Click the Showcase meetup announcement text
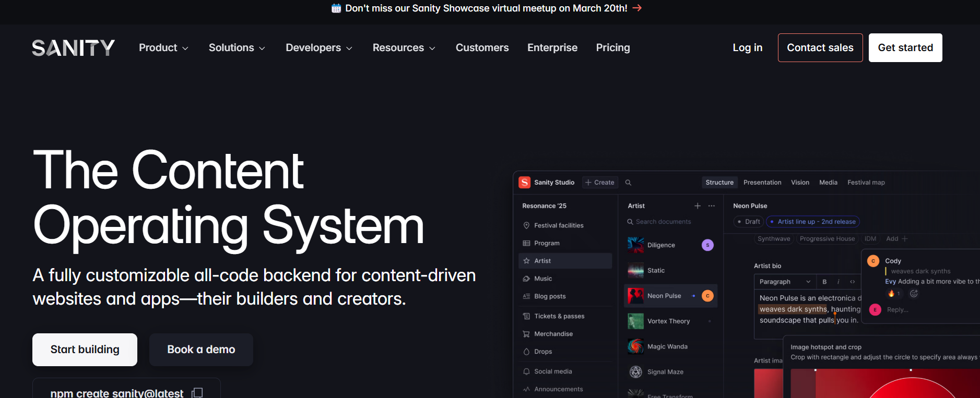This screenshot has height=398, width=980. [486, 8]
